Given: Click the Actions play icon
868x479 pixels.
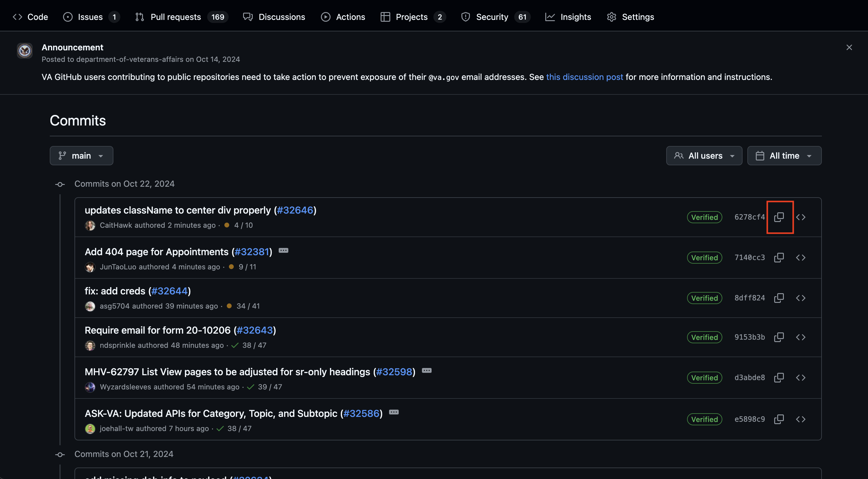Looking at the screenshot, I should point(326,17).
